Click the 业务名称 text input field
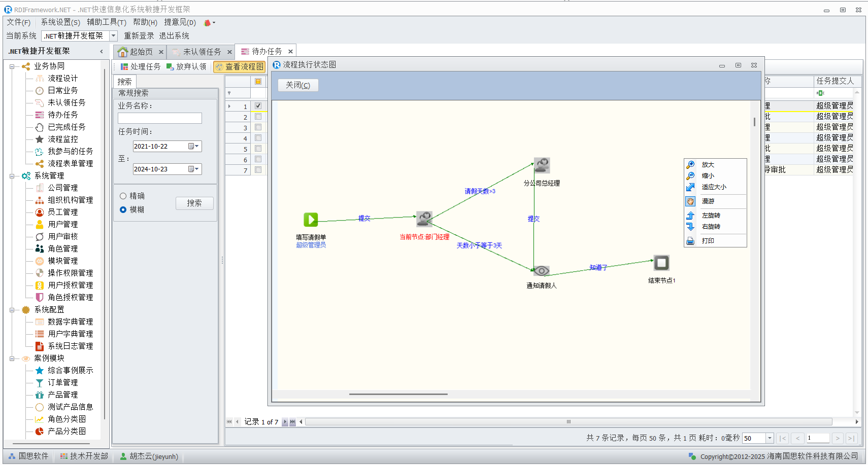The width and height of the screenshot is (868, 465). point(159,118)
